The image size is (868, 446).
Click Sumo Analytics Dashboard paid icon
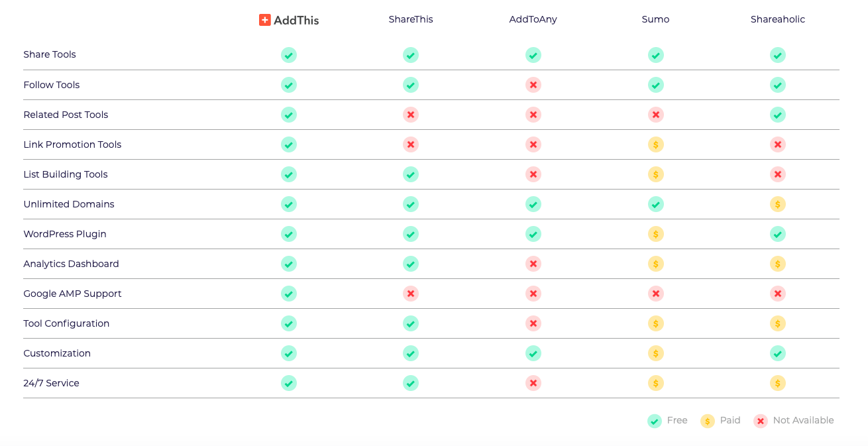point(656,264)
